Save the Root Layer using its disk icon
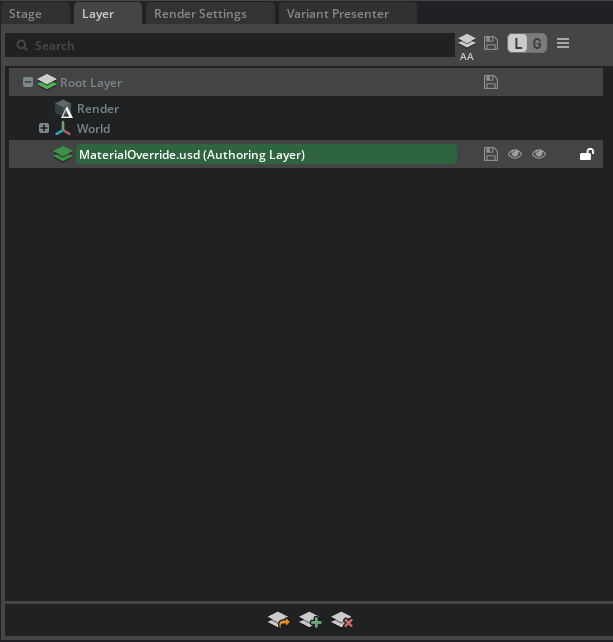 point(491,83)
